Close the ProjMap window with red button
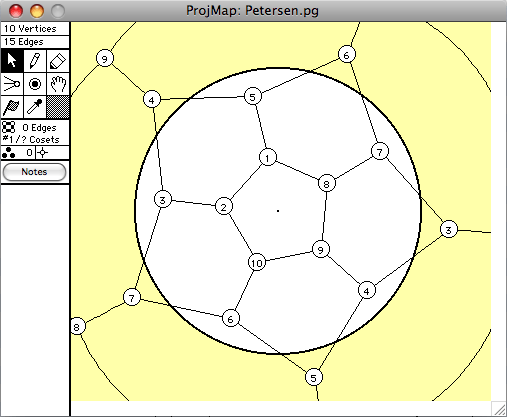This screenshot has height=417, width=507. click(x=16, y=11)
